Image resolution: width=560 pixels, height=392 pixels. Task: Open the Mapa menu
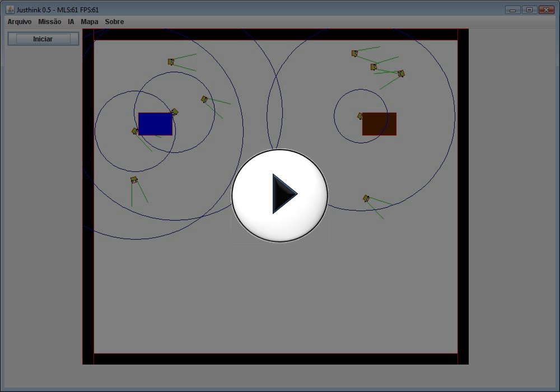click(x=90, y=22)
